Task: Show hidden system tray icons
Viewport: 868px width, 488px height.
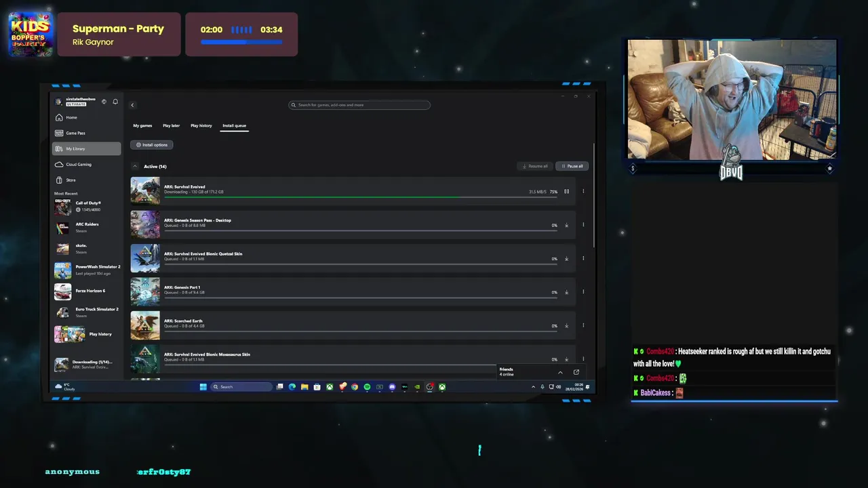Action: [533, 387]
